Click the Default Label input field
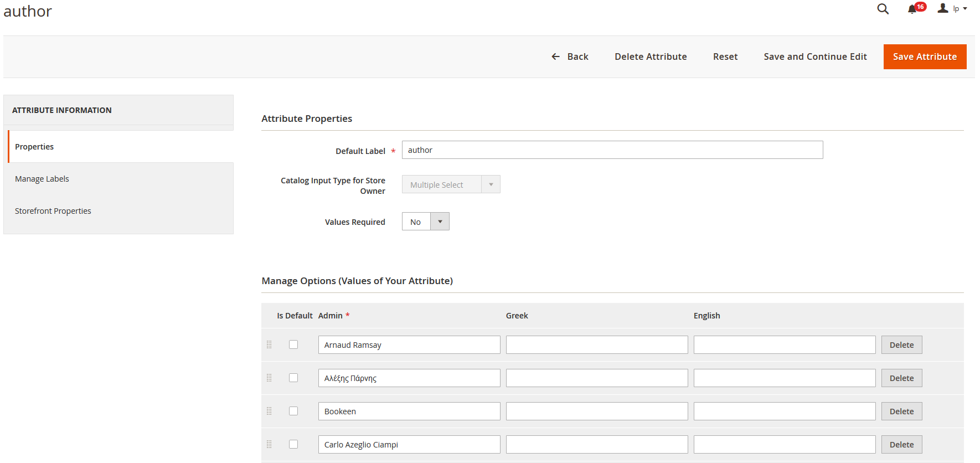The image size is (980, 463). (x=612, y=150)
